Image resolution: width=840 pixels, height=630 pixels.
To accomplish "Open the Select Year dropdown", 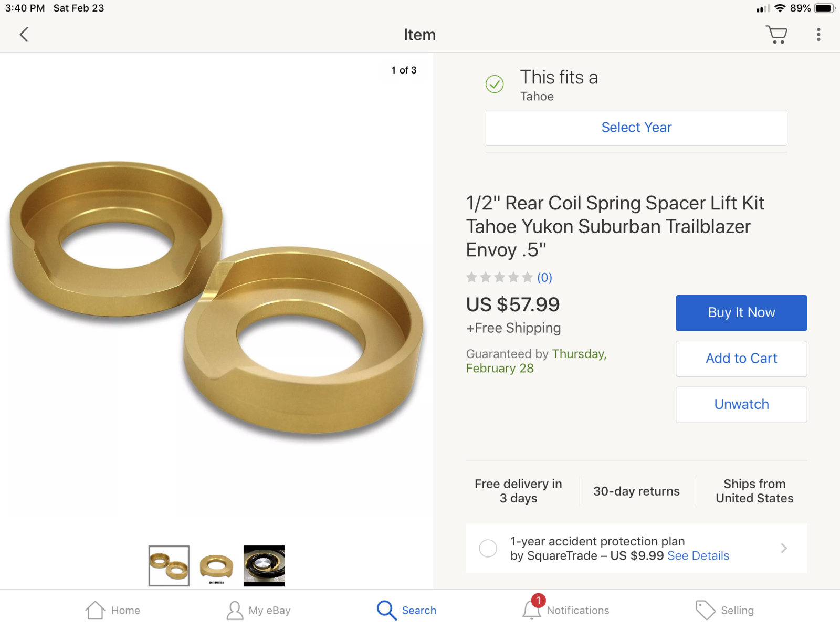I will [636, 128].
